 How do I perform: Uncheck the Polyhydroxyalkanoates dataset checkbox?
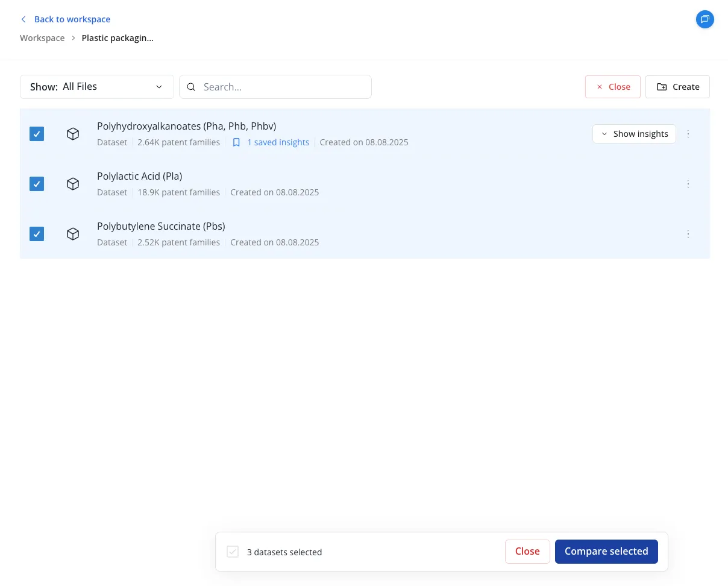pyautogui.click(x=37, y=134)
